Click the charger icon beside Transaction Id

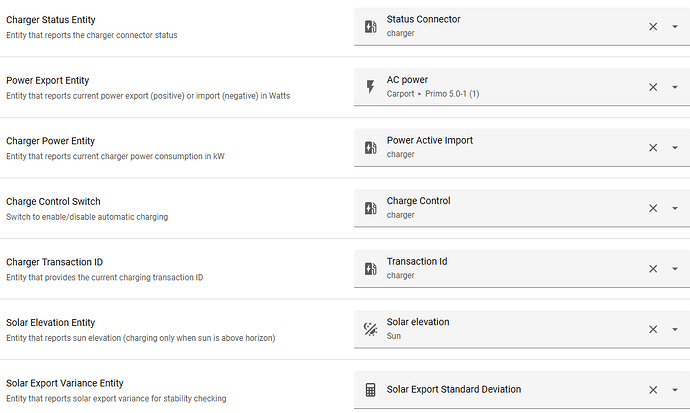pyautogui.click(x=371, y=269)
